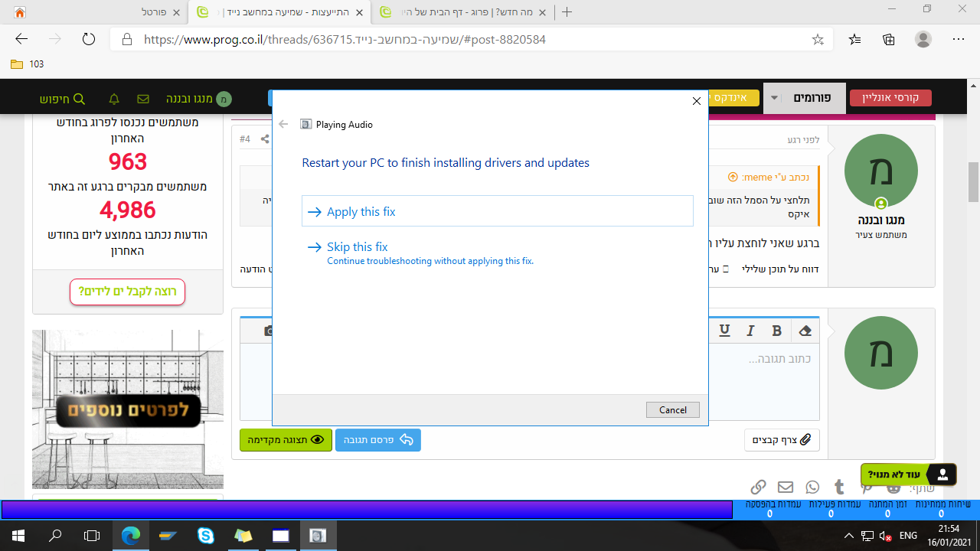Open the muted volume tray icon
This screenshot has height=551, width=980.
[x=887, y=536]
